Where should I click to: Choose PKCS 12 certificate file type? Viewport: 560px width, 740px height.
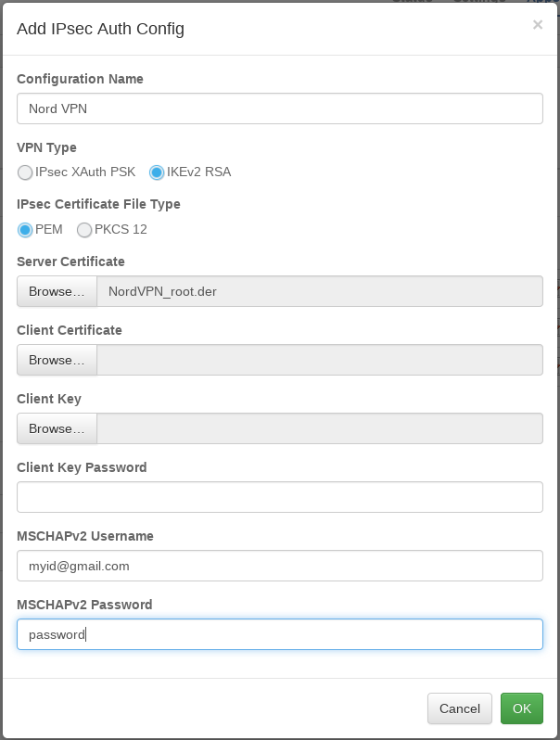pos(84,230)
